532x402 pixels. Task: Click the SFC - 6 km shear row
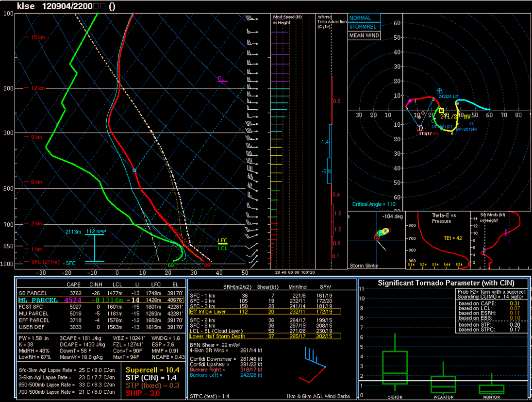pyautogui.click(x=261, y=320)
